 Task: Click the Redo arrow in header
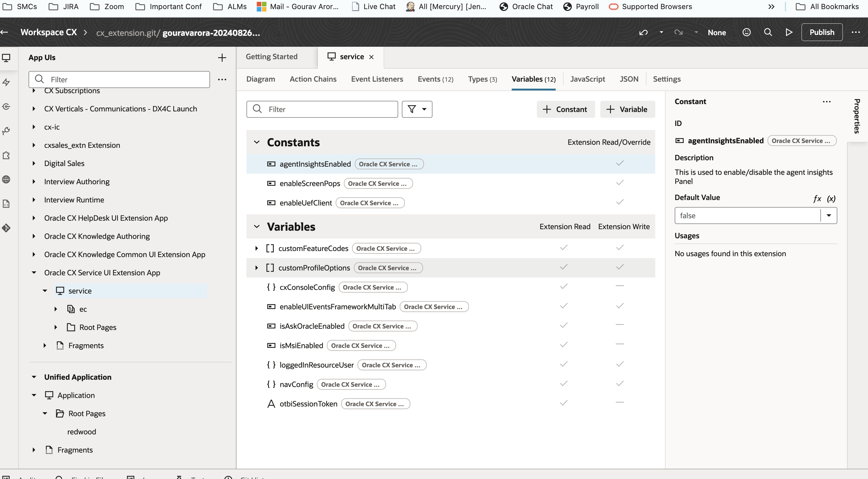point(678,32)
